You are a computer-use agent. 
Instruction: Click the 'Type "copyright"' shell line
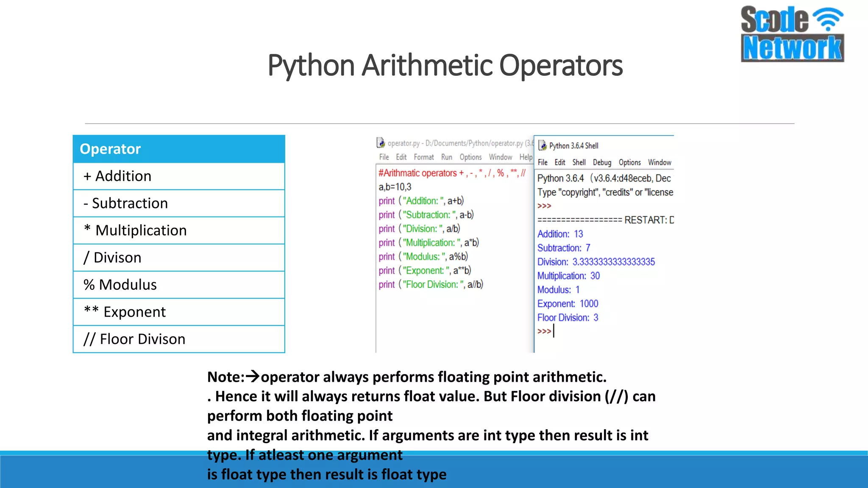(605, 192)
